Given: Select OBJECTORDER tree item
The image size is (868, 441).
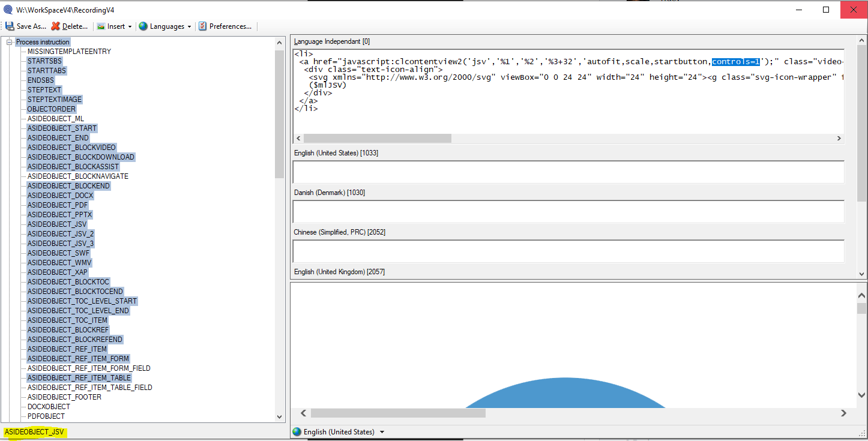Looking at the screenshot, I should coord(52,109).
